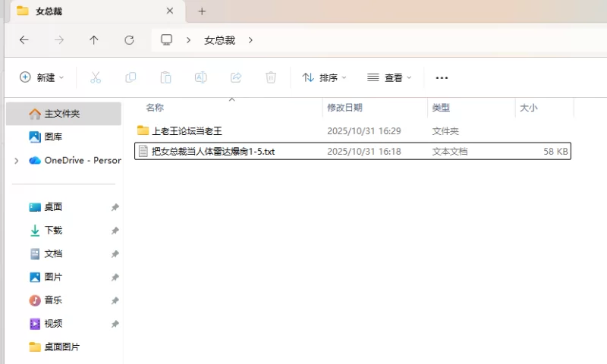Open 音乐 in quick access
607x364 pixels.
pos(53,300)
